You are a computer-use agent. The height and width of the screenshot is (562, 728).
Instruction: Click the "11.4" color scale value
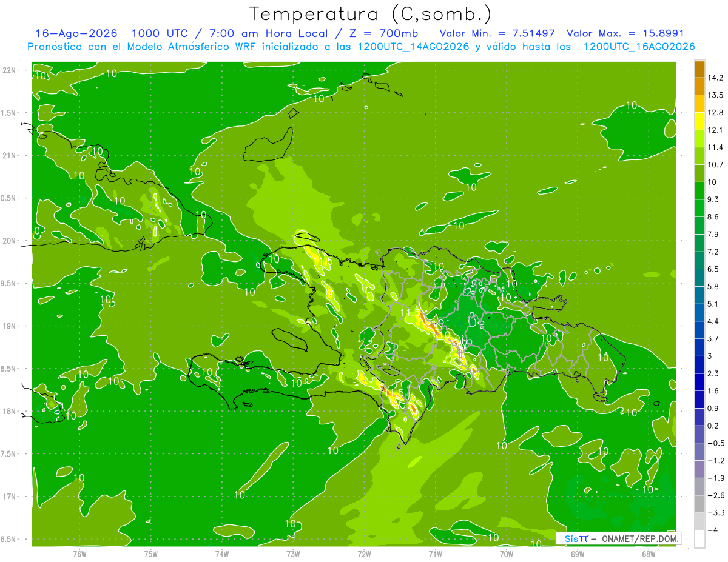pyautogui.click(x=715, y=147)
